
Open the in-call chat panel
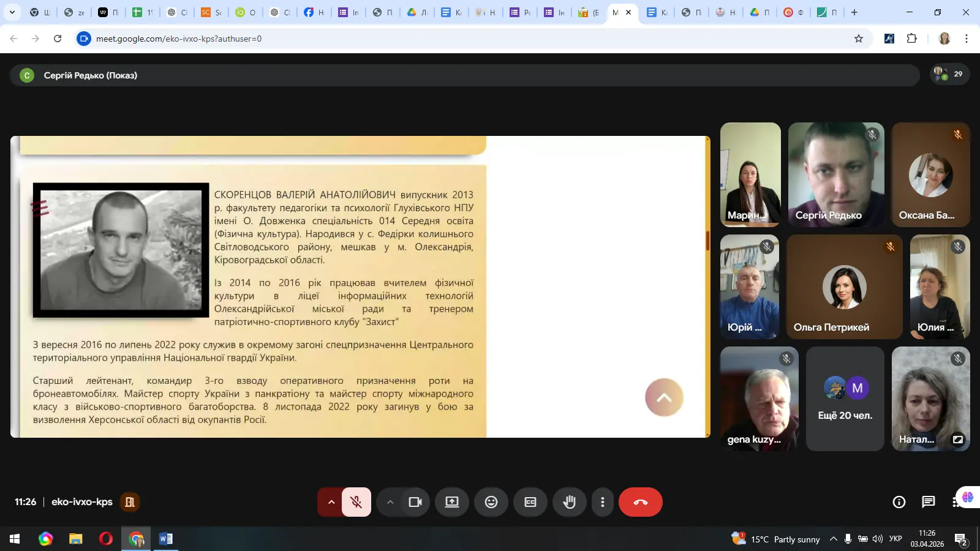pyautogui.click(x=929, y=502)
